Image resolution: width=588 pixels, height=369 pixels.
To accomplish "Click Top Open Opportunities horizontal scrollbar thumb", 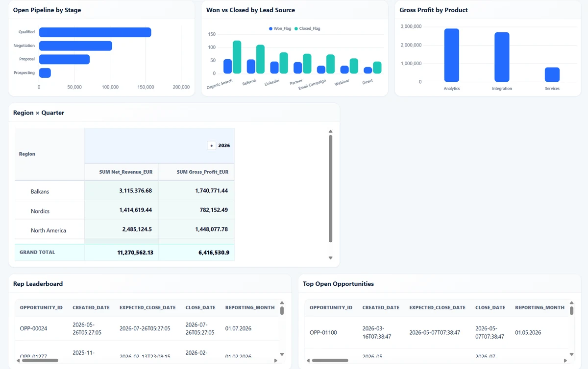I will coord(330,360).
